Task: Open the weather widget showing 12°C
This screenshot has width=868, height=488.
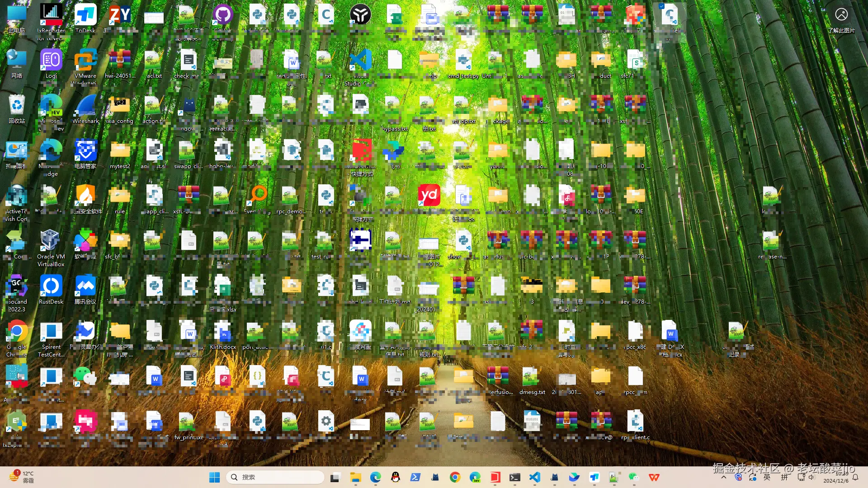Action: click(22, 477)
